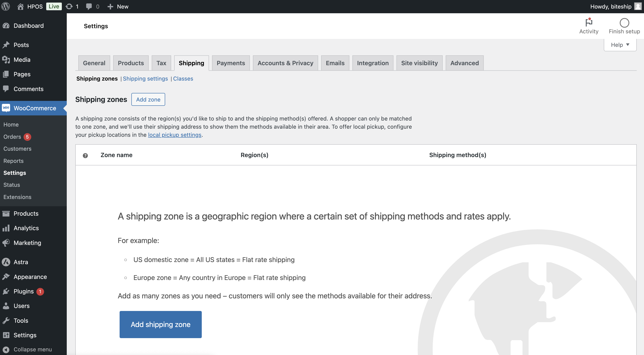Viewport: 644px width, 355px height.
Task: Click the Plugins plug icon
Action: coord(6,291)
